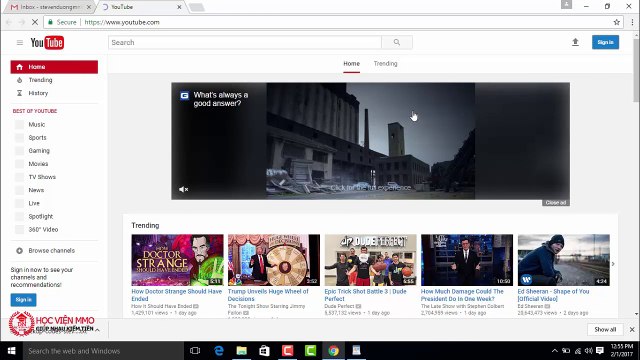Open Epic Trick Shot Battle 3 link

pos(365,295)
